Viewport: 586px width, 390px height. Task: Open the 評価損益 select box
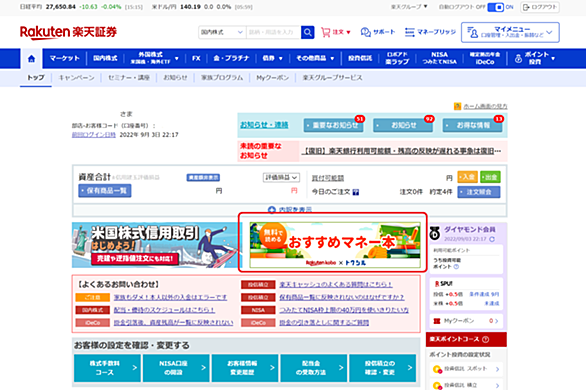(x=281, y=177)
